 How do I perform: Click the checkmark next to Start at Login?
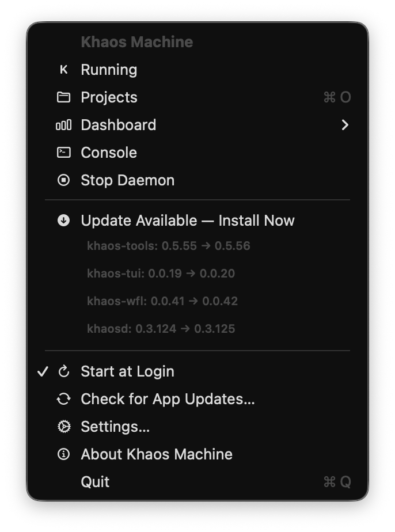point(42,371)
